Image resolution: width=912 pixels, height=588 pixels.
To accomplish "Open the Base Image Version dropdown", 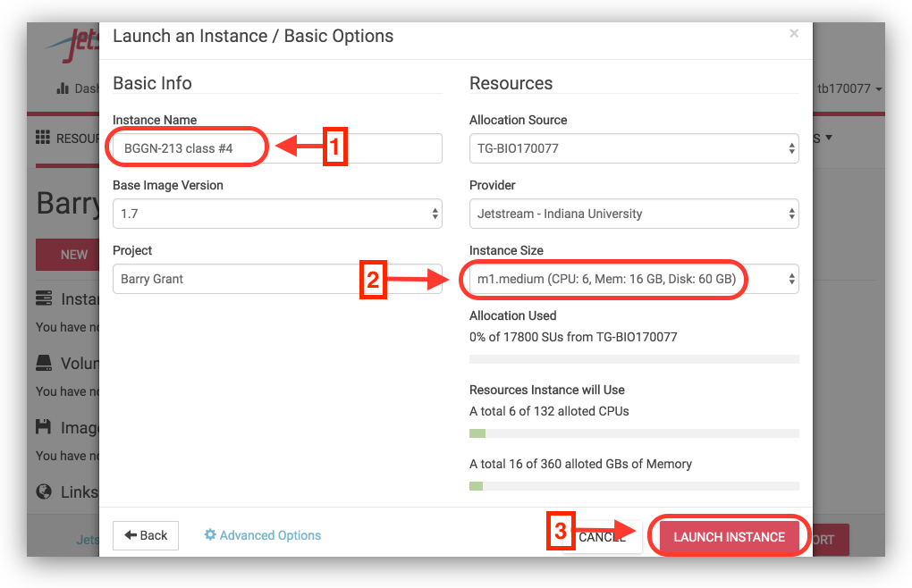I will pos(277,214).
